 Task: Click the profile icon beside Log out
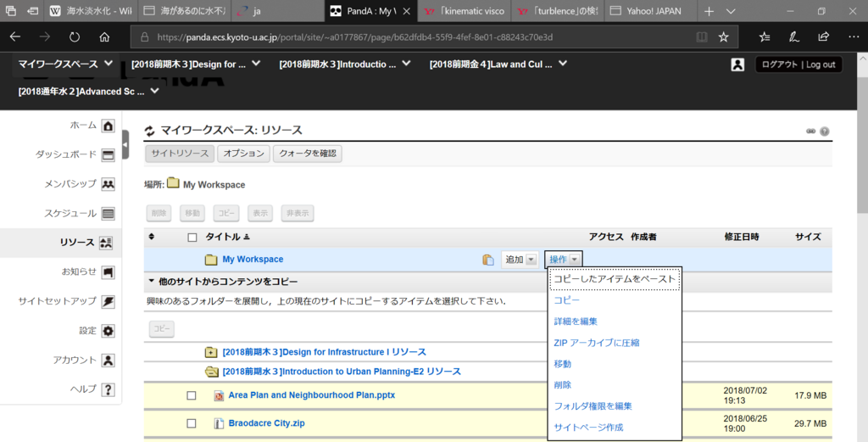click(737, 64)
